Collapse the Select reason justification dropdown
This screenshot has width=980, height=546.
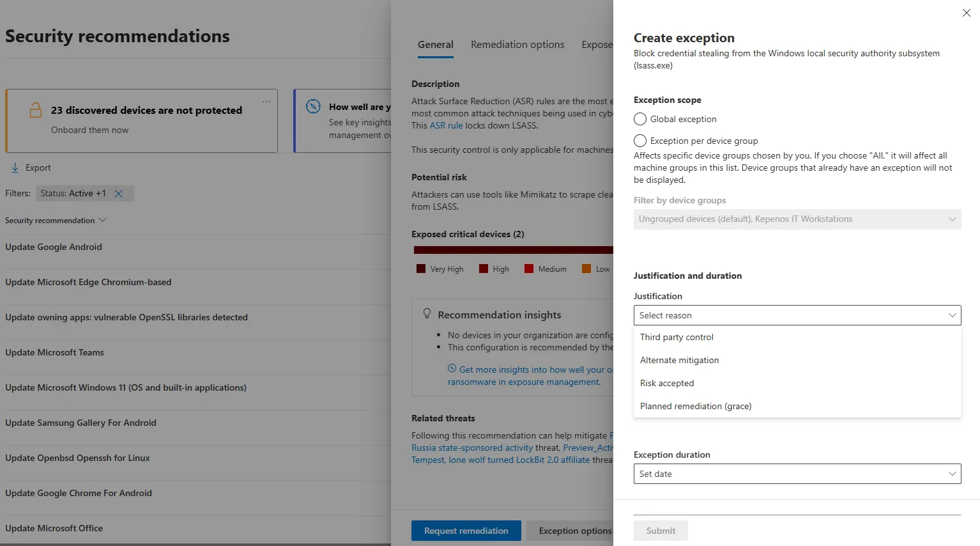(x=797, y=315)
